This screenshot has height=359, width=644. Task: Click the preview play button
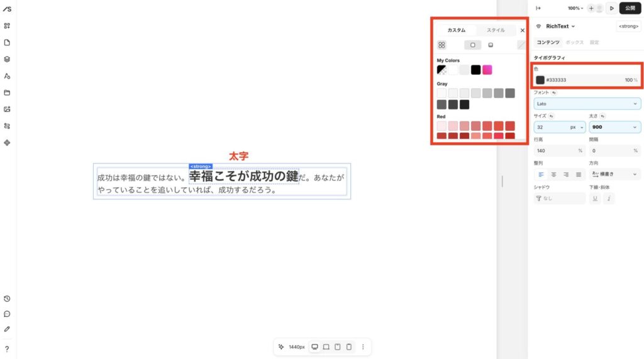click(612, 8)
